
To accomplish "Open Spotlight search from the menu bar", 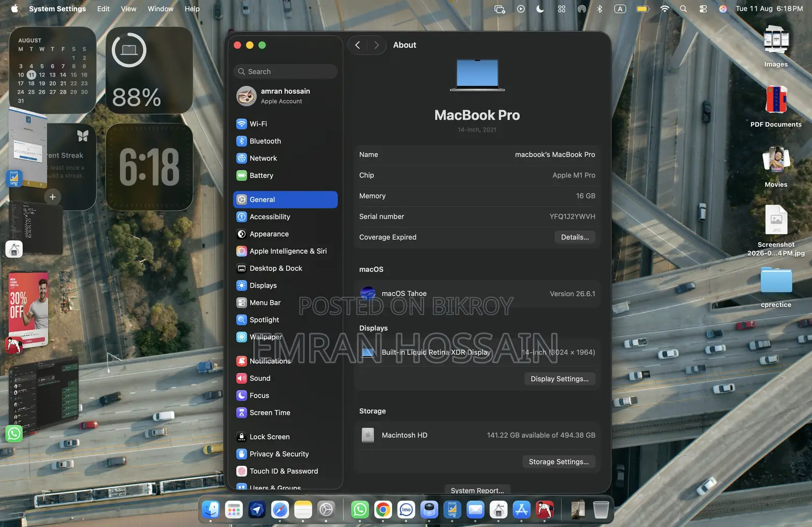I will click(x=684, y=9).
